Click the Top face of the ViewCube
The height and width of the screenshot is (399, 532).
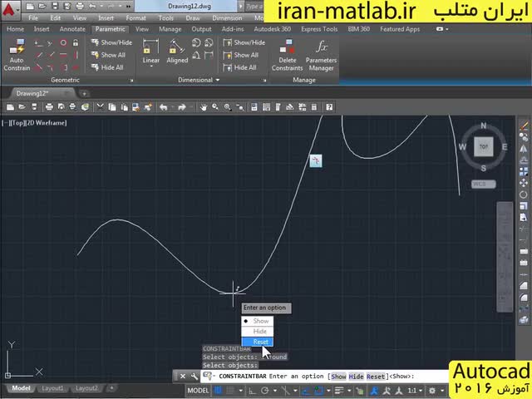click(483, 146)
